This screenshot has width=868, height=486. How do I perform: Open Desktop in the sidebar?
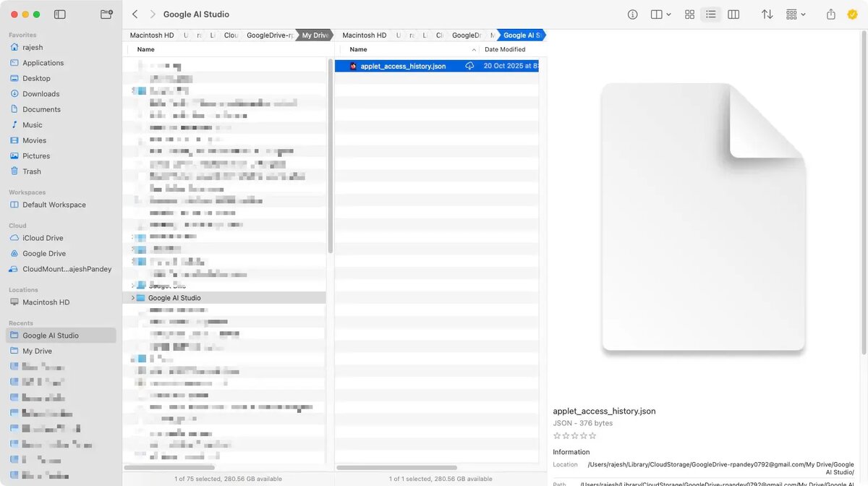point(36,78)
